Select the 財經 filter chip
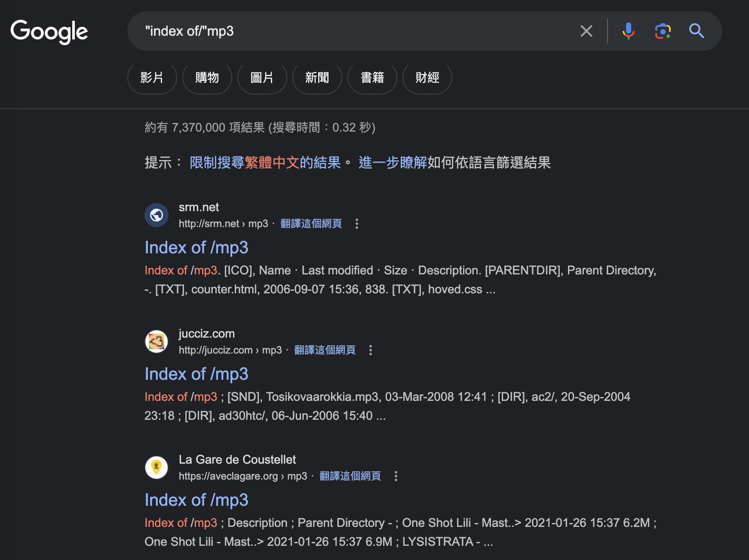The image size is (749, 560). point(427,78)
